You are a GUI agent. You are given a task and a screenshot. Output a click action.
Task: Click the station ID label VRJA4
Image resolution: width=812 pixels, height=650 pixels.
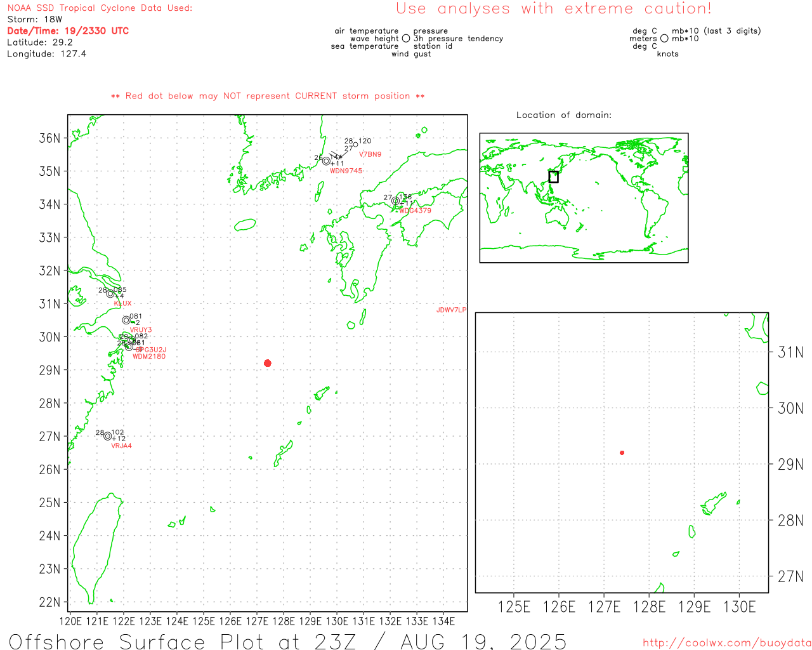click(121, 446)
